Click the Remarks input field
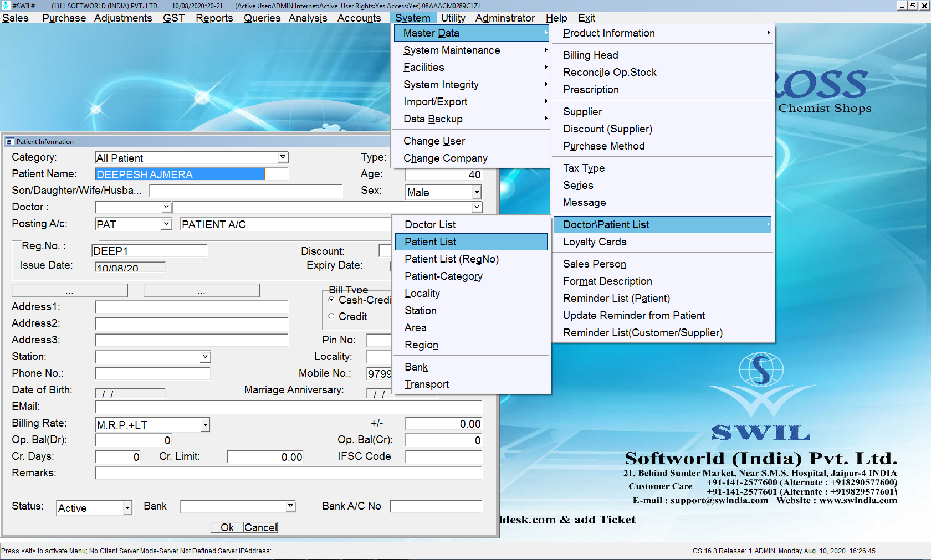Screen dimensions: 931x560 click(x=288, y=473)
